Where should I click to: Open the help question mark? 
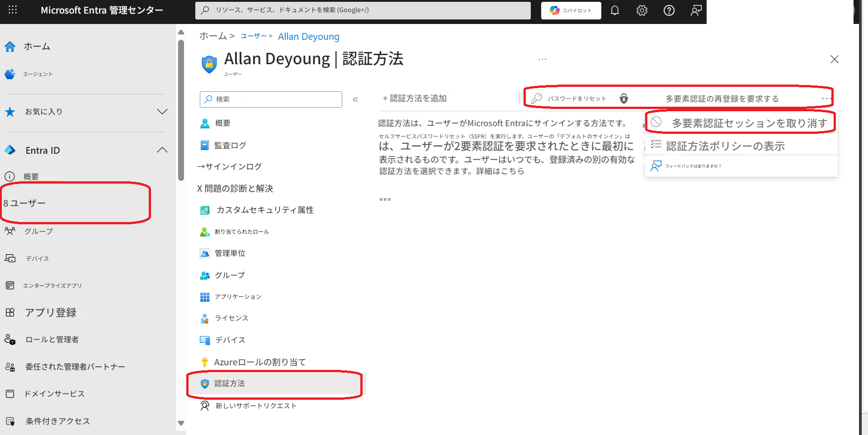669,10
